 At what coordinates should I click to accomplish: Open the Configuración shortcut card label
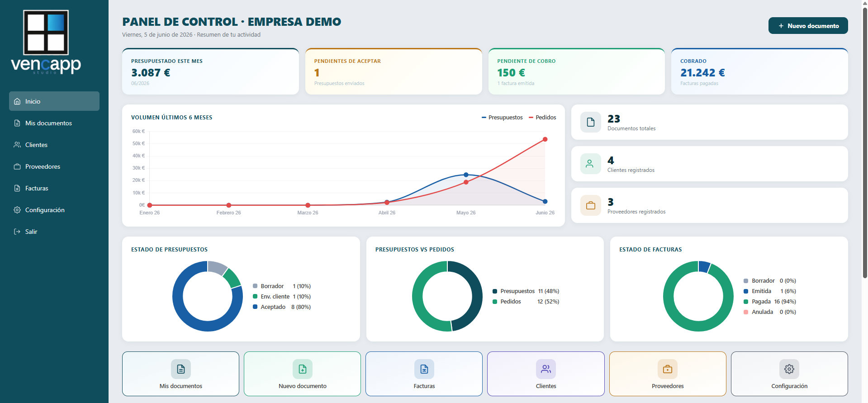(789, 386)
